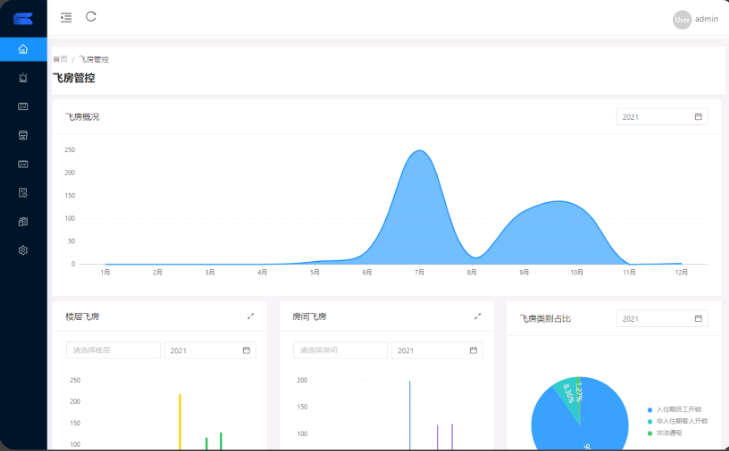This screenshot has height=451, width=729.
Task: Click the 1月 axis label
Action: click(x=106, y=272)
